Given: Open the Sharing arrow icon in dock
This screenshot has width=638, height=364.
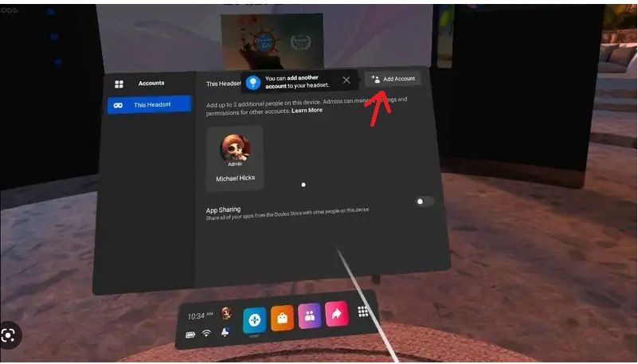Looking at the screenshot, I should pos(337,314).
